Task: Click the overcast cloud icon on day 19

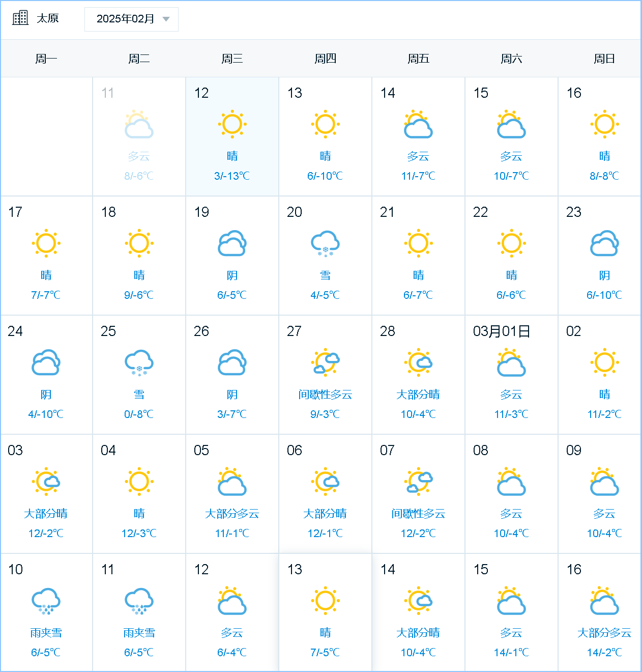Action: [x=232, y=244]
